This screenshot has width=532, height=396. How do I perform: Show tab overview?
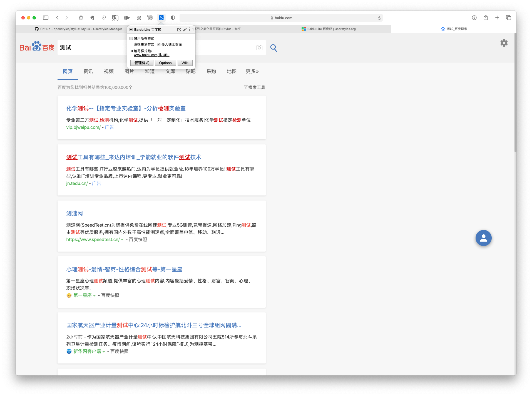coord(509,18)
